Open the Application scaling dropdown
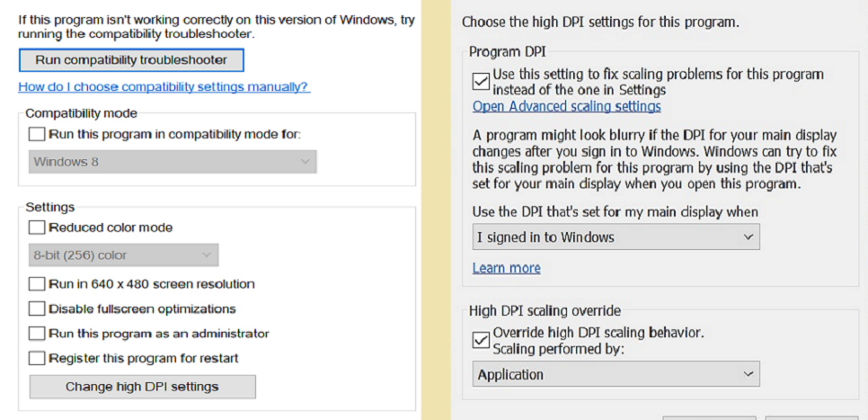 click(616, 374)
